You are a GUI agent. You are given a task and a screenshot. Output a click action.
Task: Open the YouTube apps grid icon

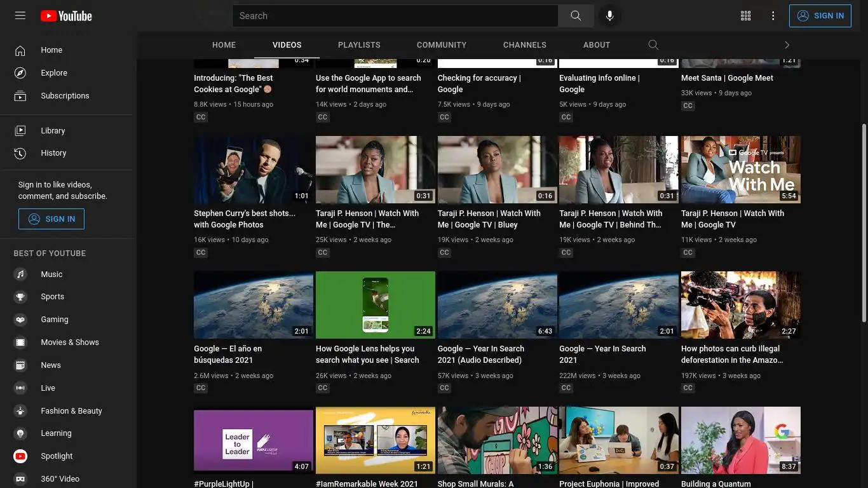(x=746, y=16)
